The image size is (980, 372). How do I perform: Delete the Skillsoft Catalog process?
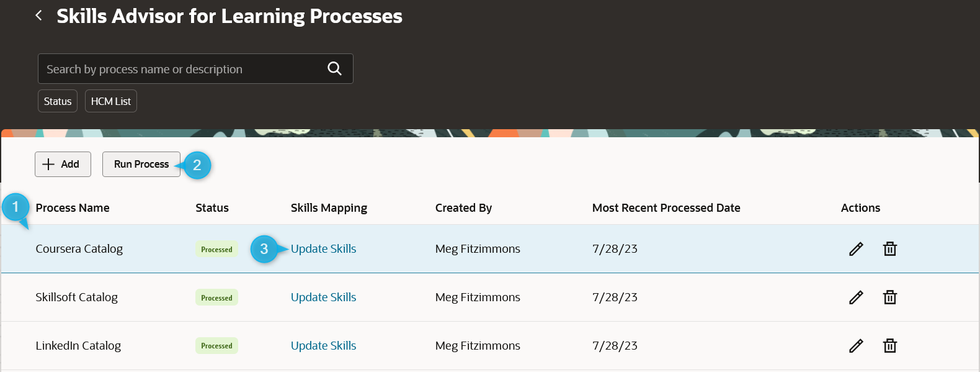coord(890,297)
